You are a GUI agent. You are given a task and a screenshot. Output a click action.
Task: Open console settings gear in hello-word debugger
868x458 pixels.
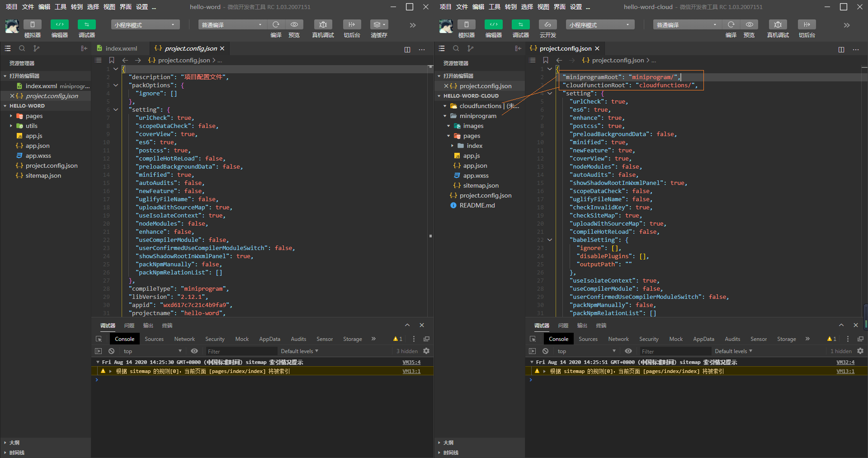tap(426, 351)
